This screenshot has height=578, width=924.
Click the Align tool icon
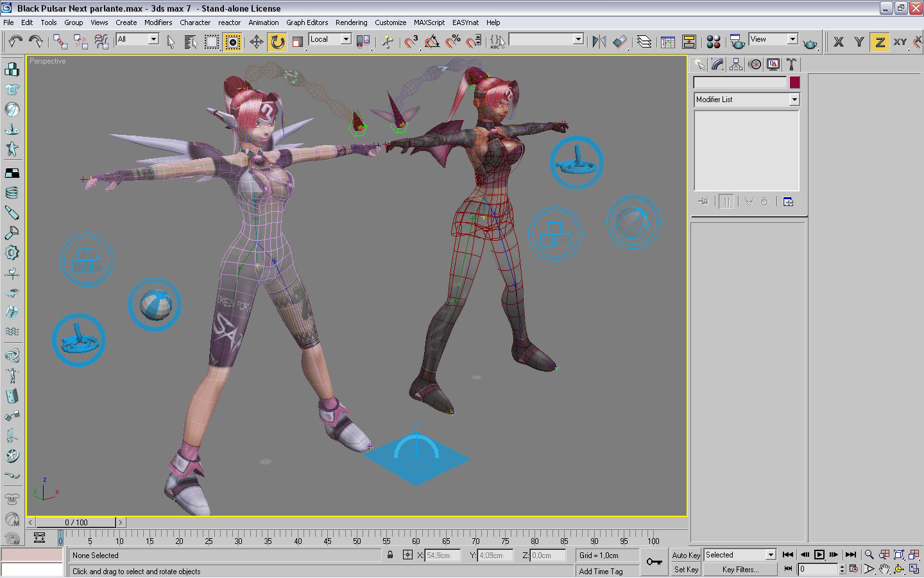[x=620, y=42]
